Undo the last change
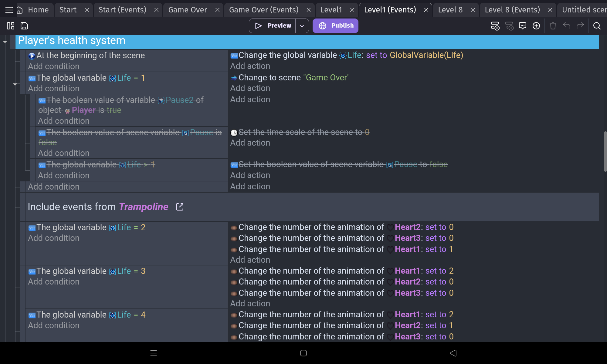Image resolution: width=607 pixels, height=364 pixels. click(x=567, y=26)
